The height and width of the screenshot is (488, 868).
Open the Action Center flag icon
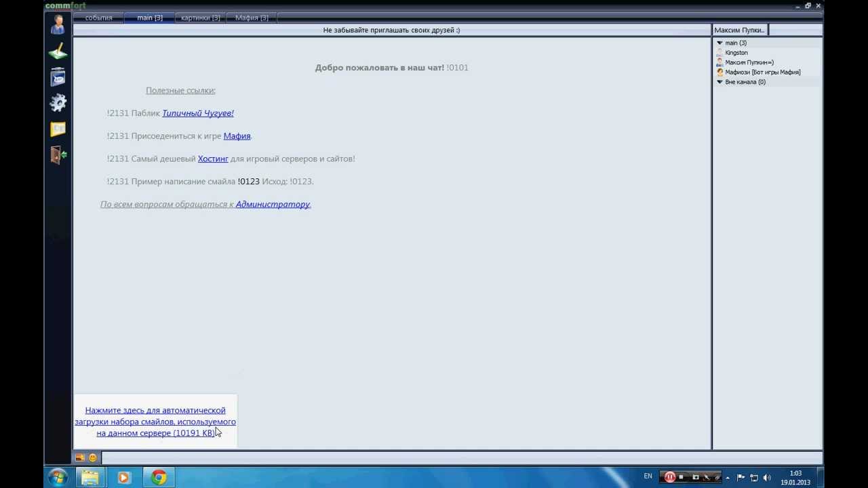click(x=741, y=477)
